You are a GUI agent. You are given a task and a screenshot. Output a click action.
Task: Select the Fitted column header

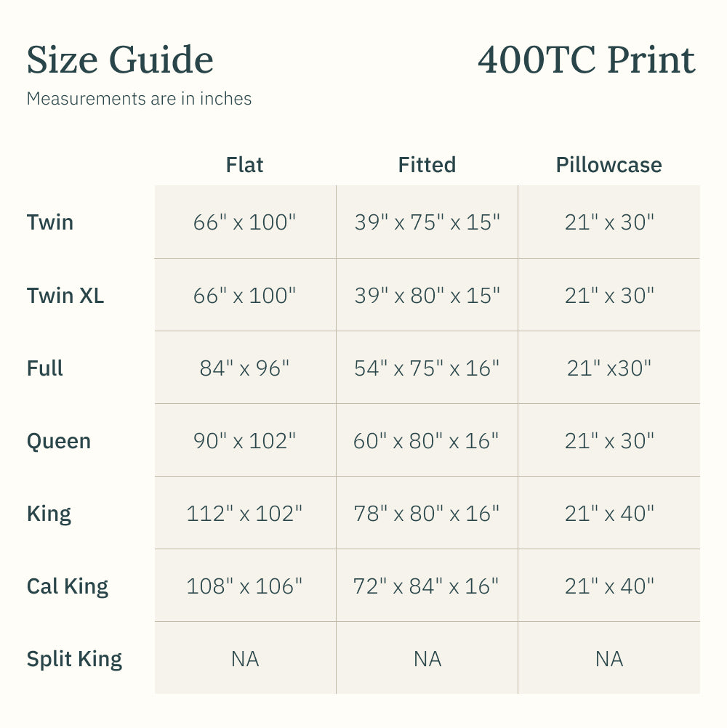427,165
